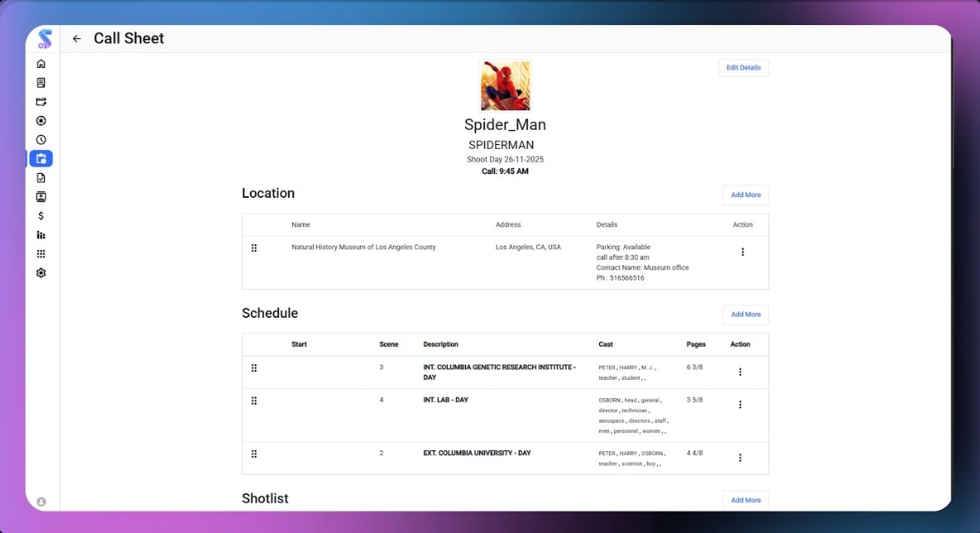
Task: Open the Budget dollar icon in sidebar
Action: (x=41, y=215)
